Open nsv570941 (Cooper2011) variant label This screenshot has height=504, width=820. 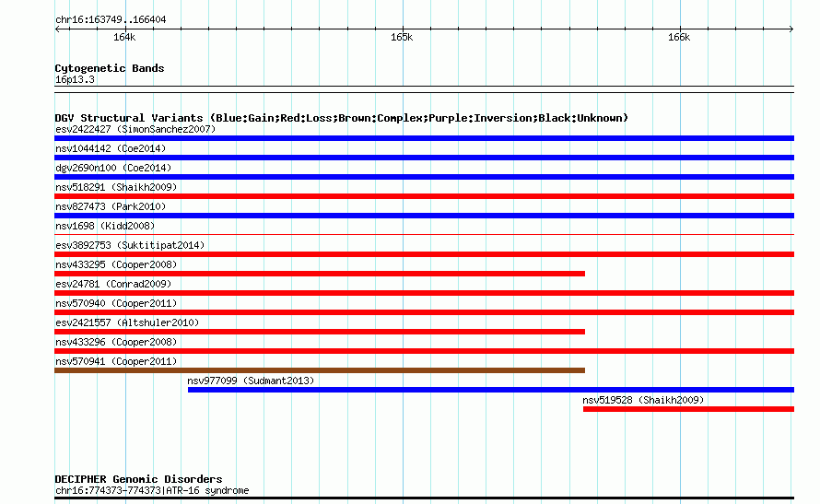coord(116,361)
